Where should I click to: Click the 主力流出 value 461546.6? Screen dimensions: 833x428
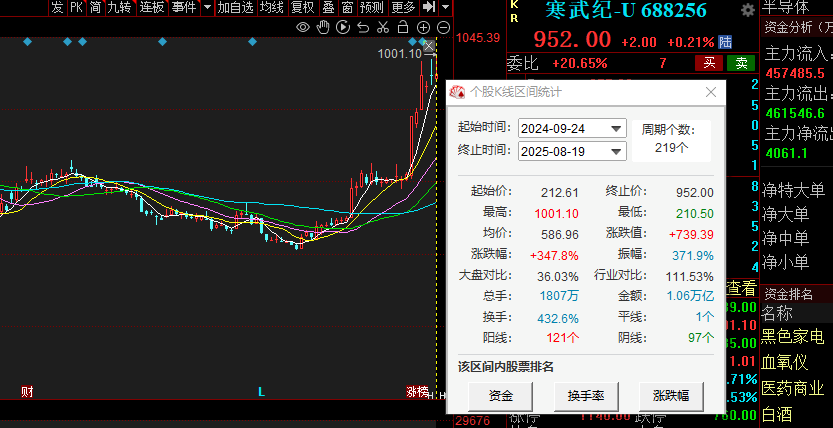pyautogui.click(x=795, y=113)
